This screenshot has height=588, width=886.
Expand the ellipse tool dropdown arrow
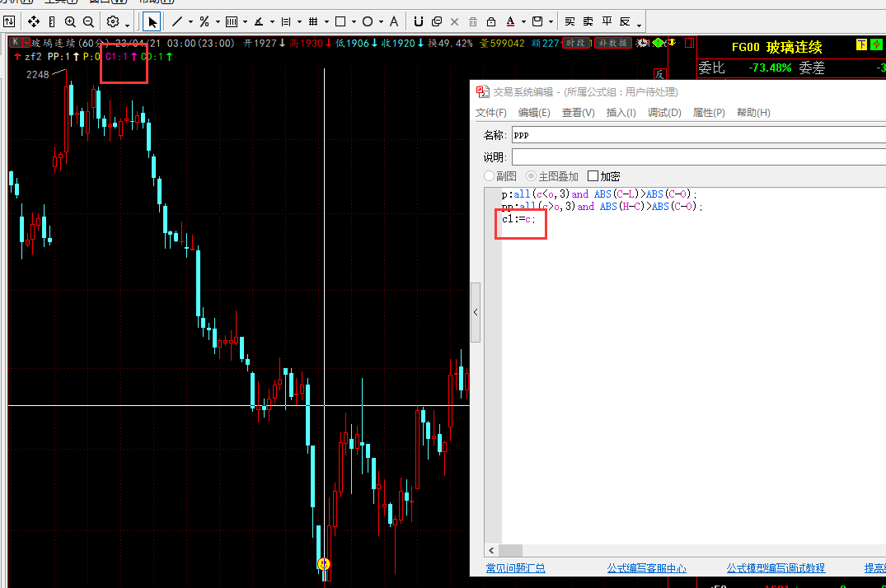[381, 22]
